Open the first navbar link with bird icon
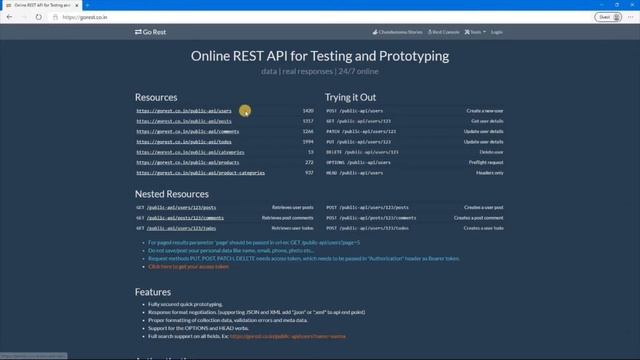 coord(397,32)
